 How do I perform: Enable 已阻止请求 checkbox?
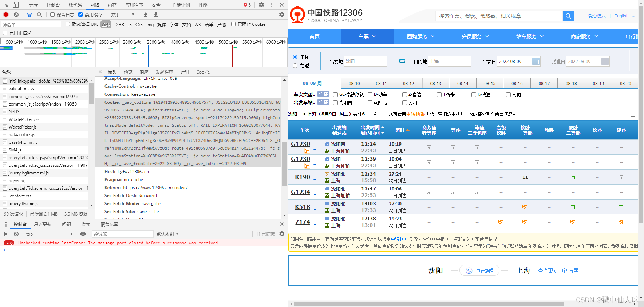tap(5, 33)
